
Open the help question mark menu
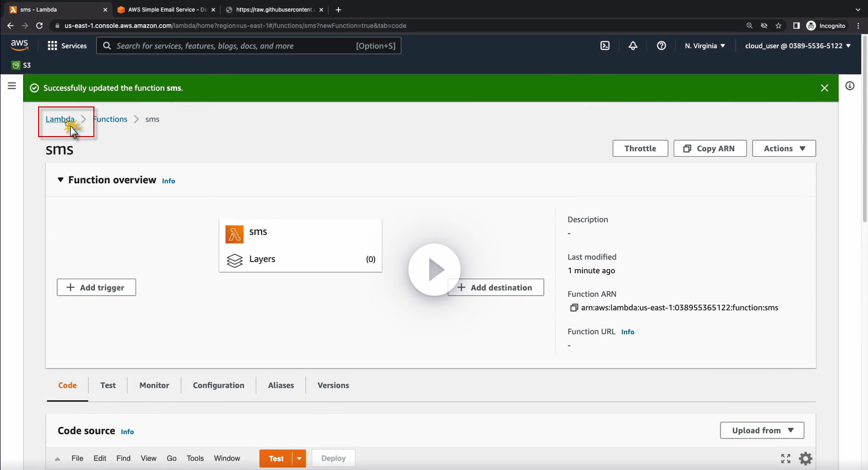click(662, 46)
